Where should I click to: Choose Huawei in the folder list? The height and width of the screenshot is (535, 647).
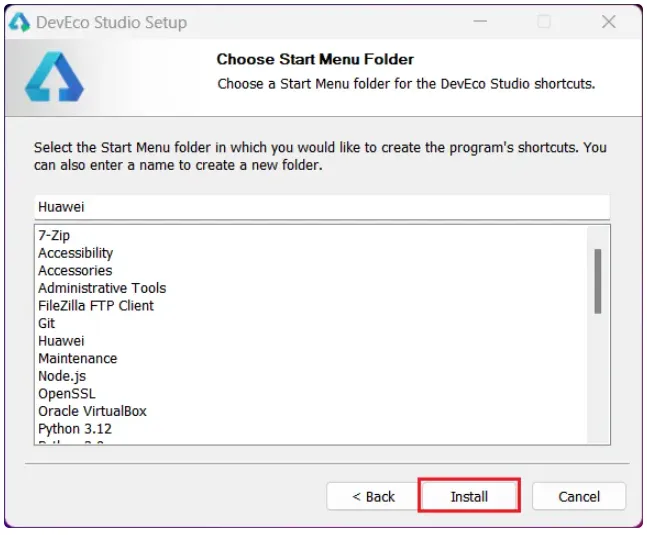[61, 341]
